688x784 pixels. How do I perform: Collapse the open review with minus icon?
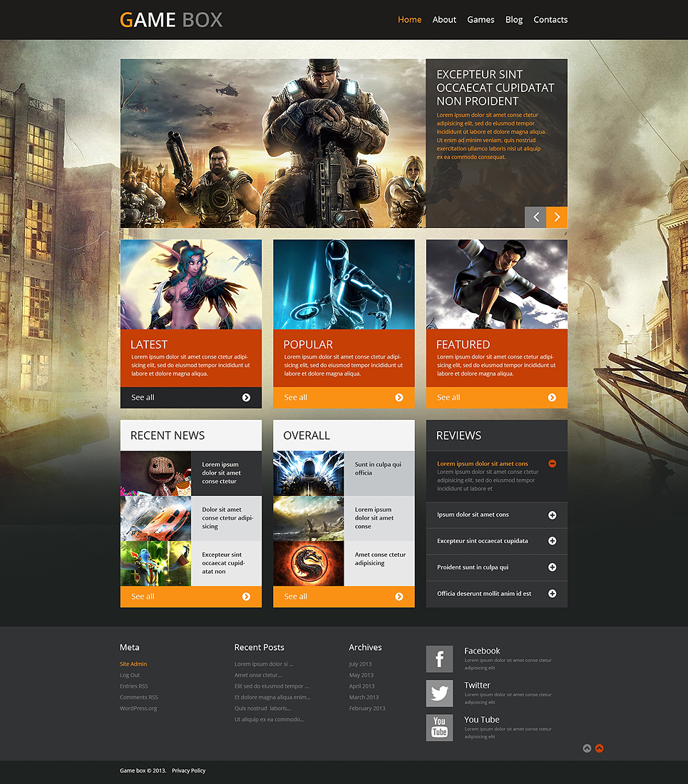click(x=552, y=463)
